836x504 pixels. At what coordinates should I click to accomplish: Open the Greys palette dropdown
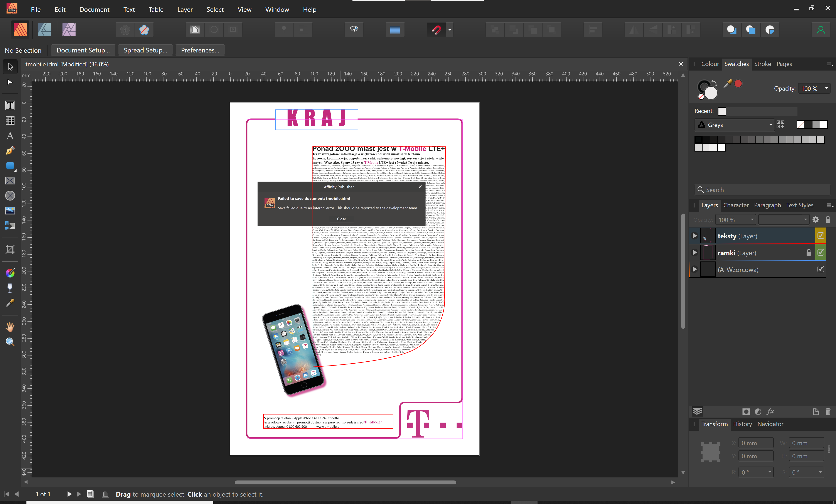click(734, 125)
